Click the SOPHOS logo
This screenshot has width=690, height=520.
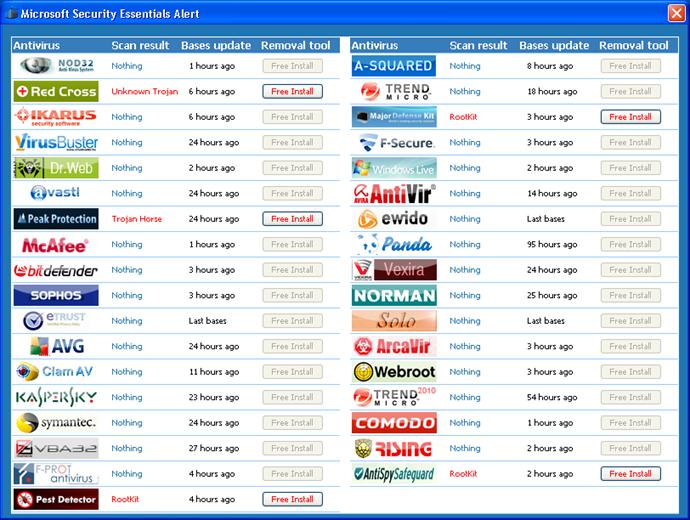click(56, 296)
